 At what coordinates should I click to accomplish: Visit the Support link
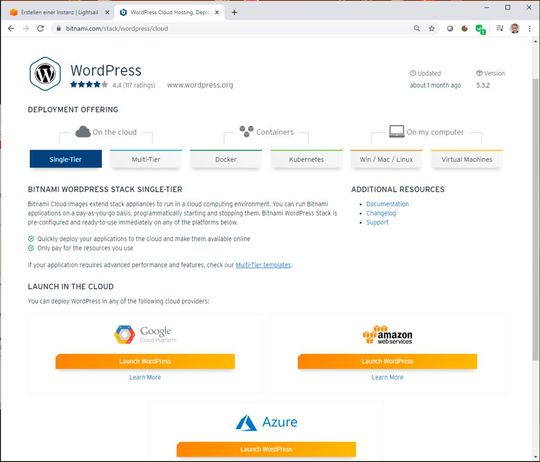377,222
